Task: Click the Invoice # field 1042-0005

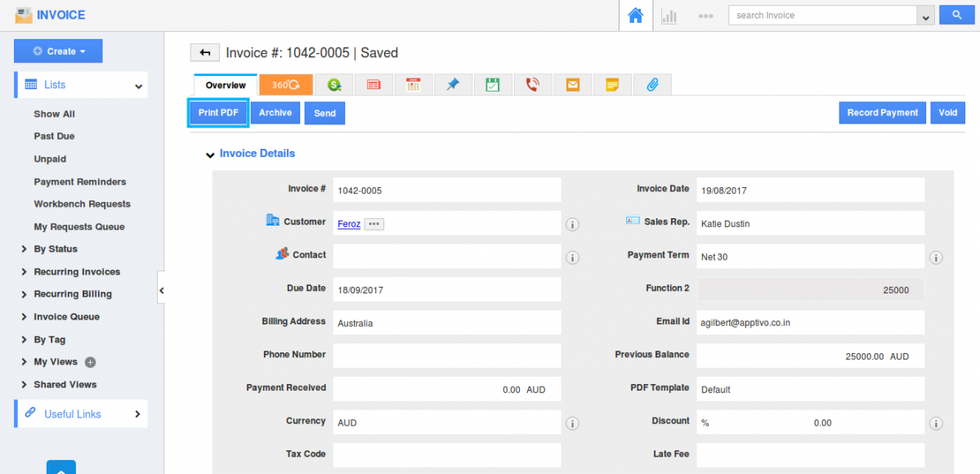Action: pos(447,190)
